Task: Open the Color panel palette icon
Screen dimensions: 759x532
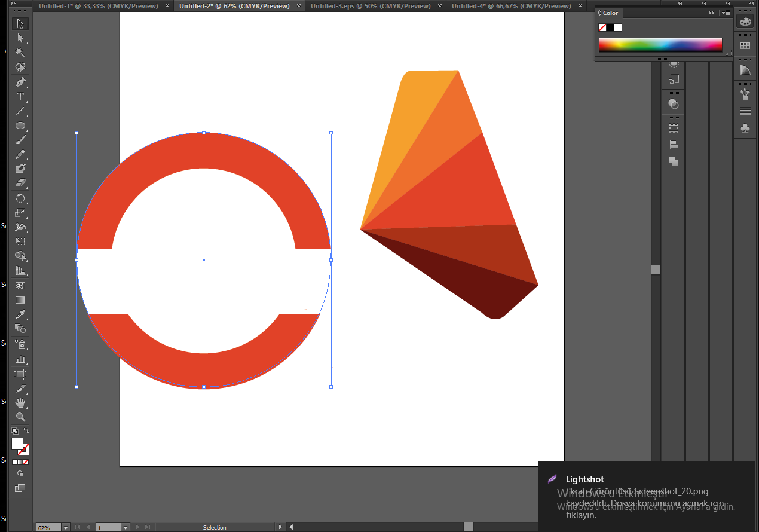Action: pos(745,22)
